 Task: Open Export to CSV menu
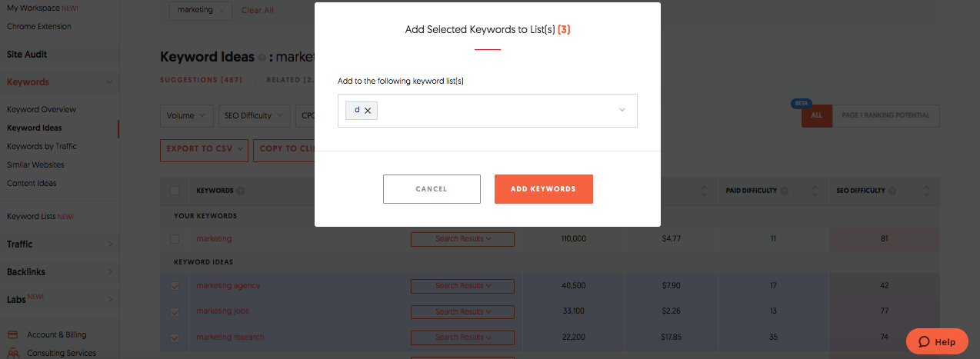point(204,149)
